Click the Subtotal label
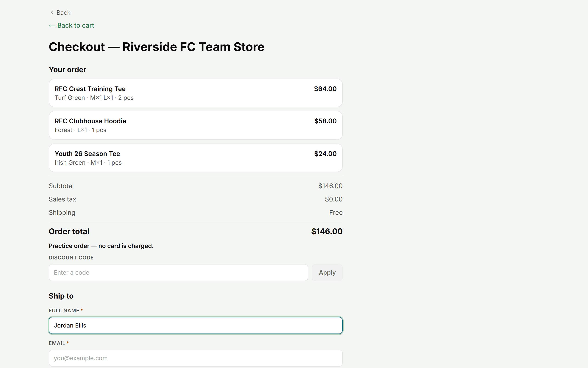Image resolution: width=588 pixels, height=368 pixels. pyautogui.click(x=61, y=186)
